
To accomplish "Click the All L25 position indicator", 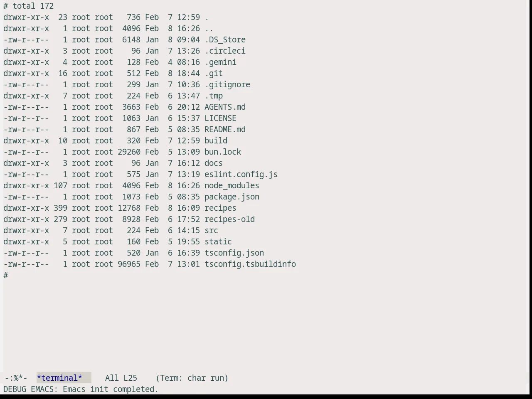I will click(121, 378).
